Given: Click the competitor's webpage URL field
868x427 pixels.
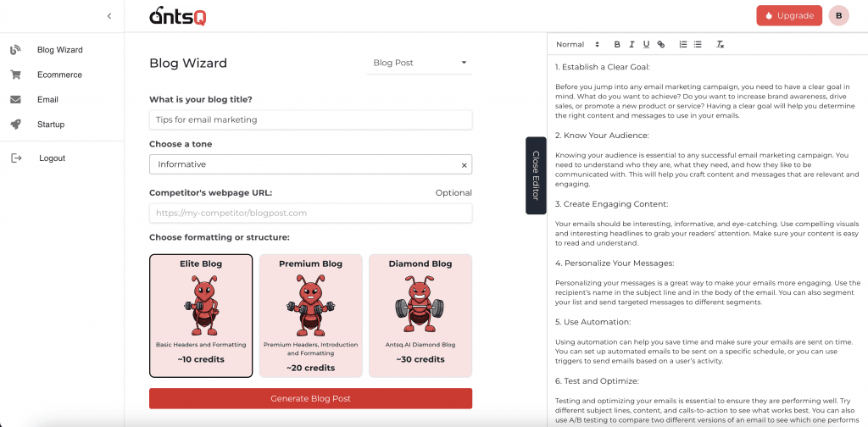Looking at the screenshot, I should pos(310,213).
